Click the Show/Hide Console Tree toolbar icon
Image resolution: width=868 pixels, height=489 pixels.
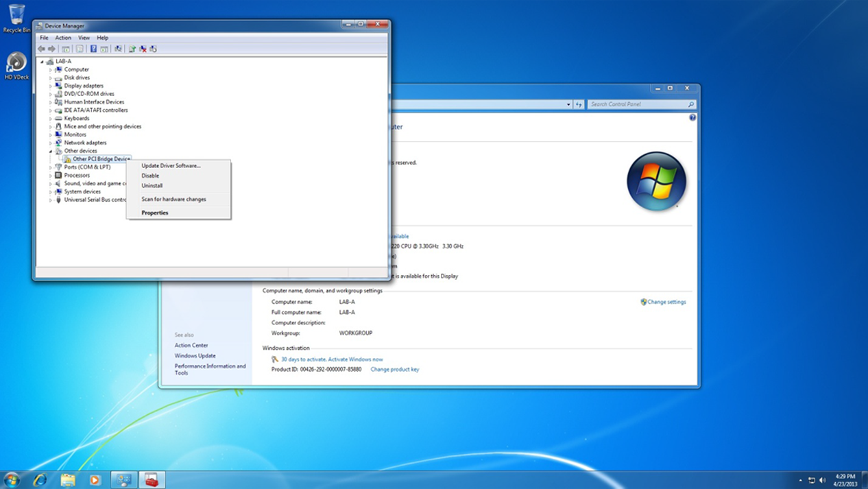66,49
